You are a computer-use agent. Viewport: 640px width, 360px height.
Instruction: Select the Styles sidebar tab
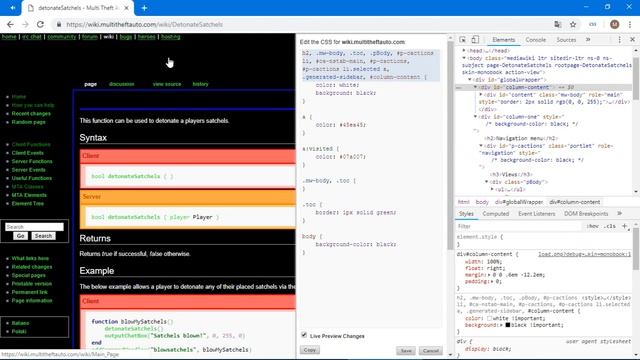(x=466, y=213)
